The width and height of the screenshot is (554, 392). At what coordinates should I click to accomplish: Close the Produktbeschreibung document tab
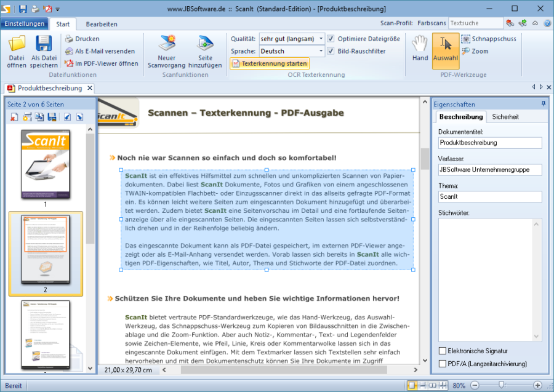click(90, 88)
